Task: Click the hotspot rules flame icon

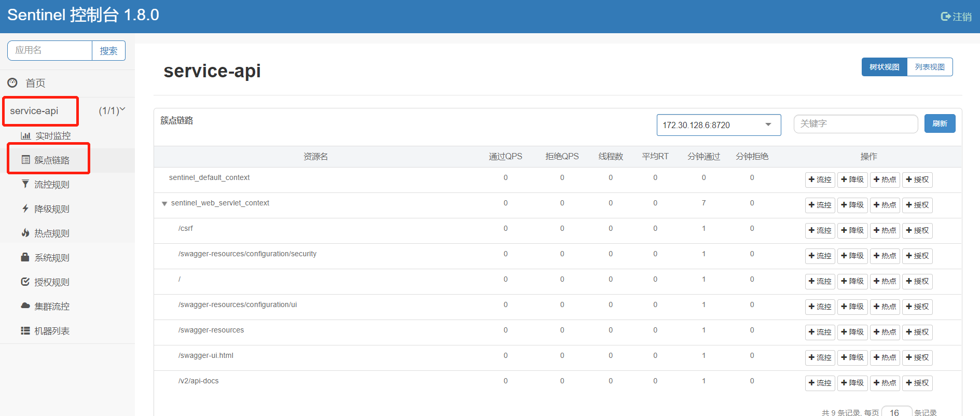Action: click(25, 233)
